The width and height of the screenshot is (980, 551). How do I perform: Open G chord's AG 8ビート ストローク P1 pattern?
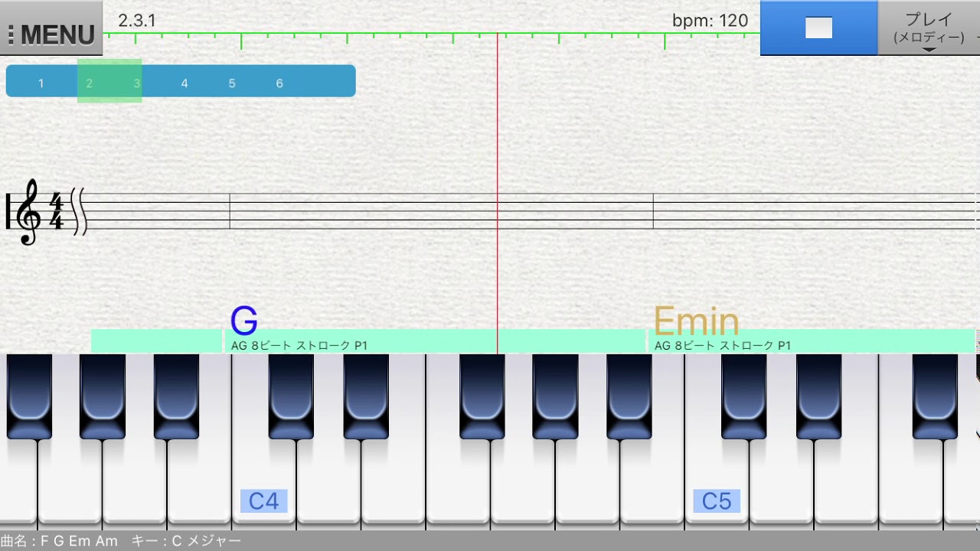coord(299,346)
